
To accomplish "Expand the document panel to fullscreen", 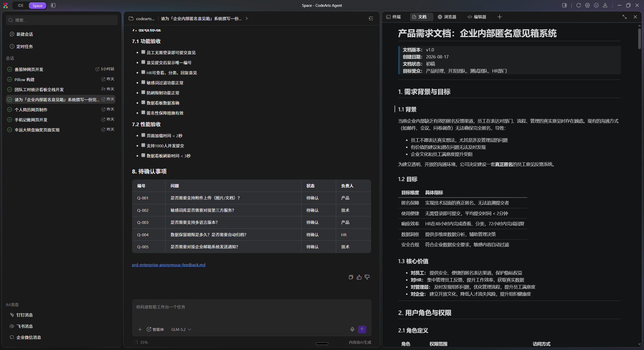I will click(x=625, y=17).
